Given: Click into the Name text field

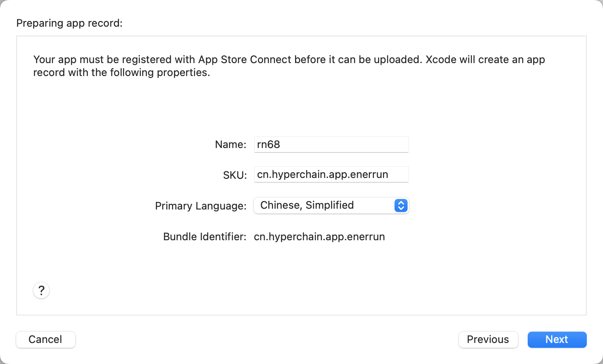Looking at the screenshot, I should [x=331, y=144].
